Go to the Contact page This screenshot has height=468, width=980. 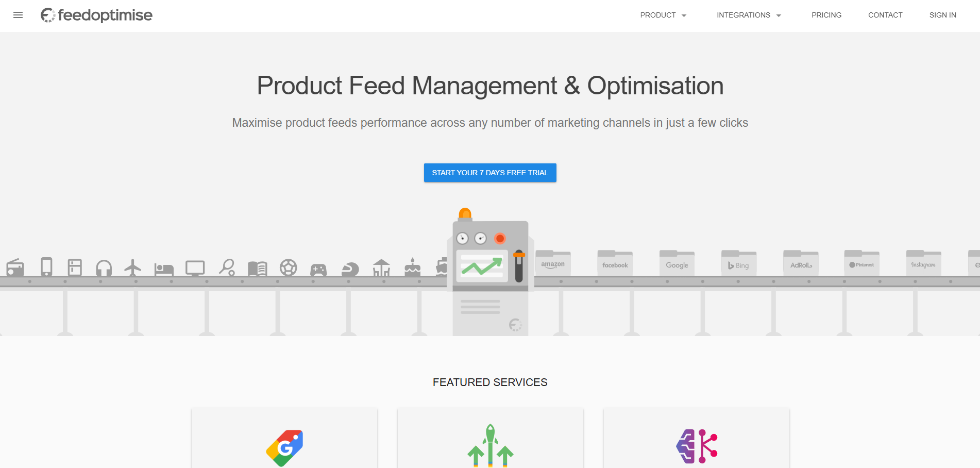pyautogui.click(x=885, y=15)
